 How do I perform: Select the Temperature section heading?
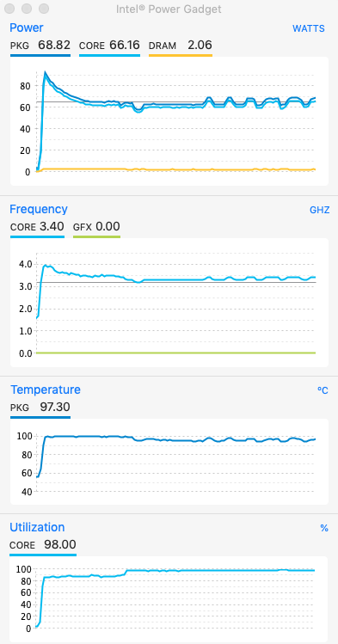pyautogui.click(x=46, y=389)
